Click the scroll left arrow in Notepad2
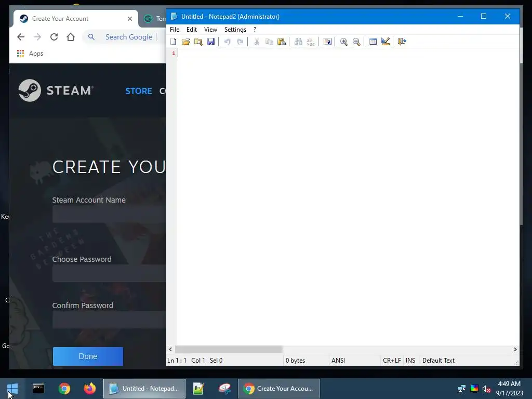The height and width of the screenshot is (399, 532). click(x=170, y=349)
